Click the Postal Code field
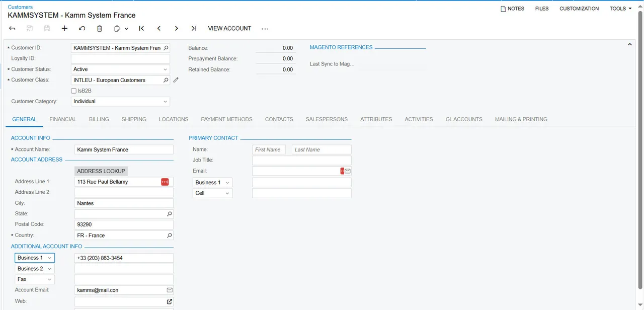Viewport: 644px width, 310px height. click(124, 224)
